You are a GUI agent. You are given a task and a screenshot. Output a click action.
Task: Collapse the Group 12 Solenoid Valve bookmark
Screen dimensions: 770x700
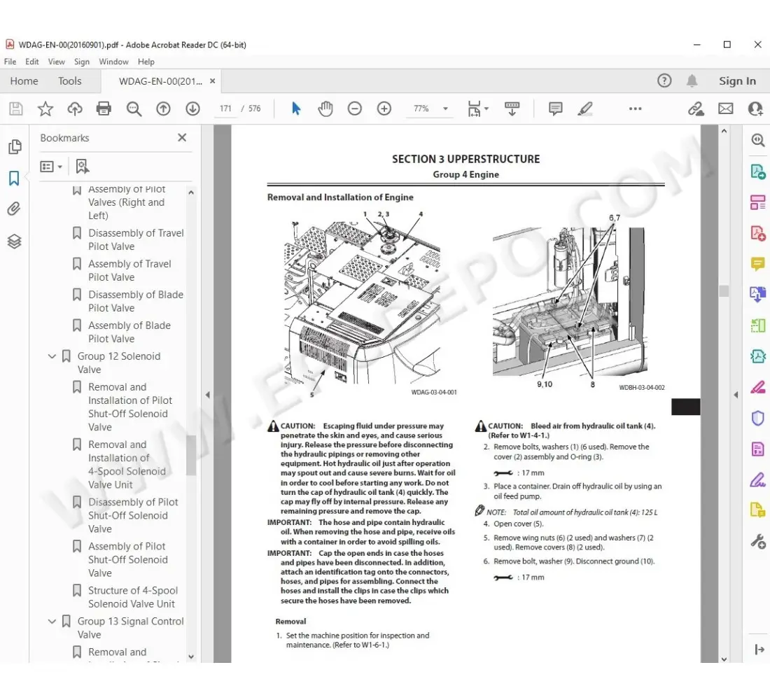tap(52, 356)
